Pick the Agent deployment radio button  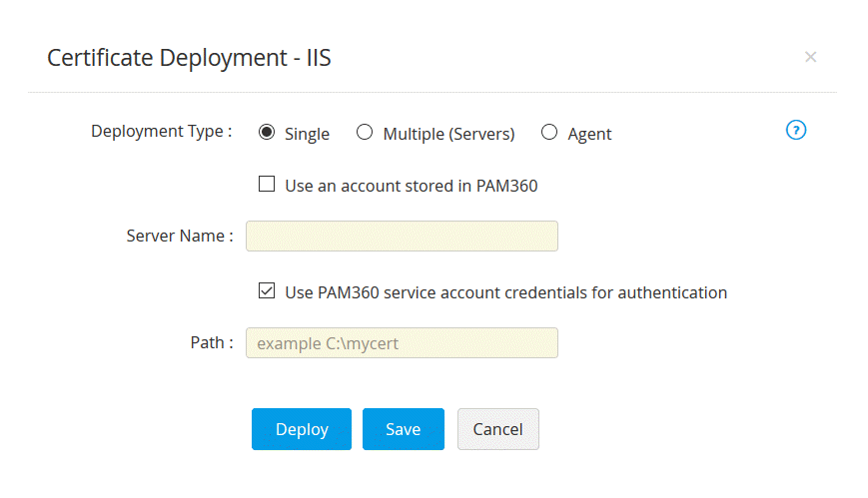(549, 132)
